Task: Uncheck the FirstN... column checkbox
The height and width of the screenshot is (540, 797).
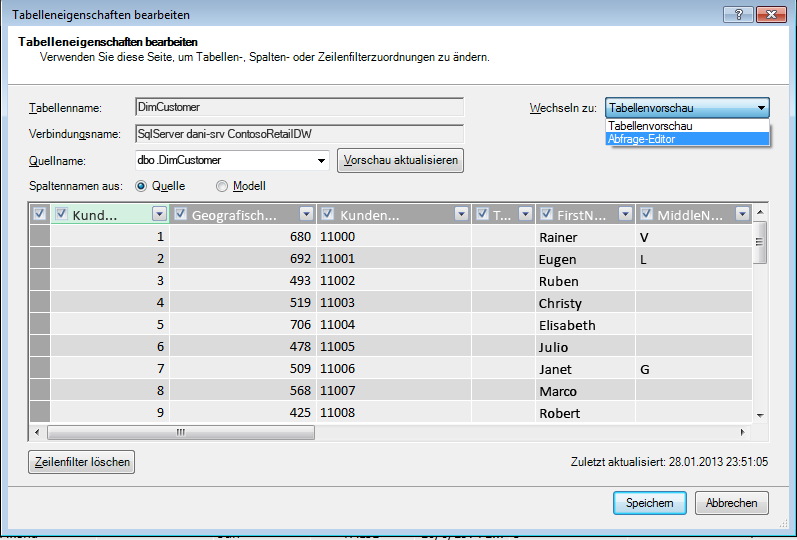Action: 546,214
